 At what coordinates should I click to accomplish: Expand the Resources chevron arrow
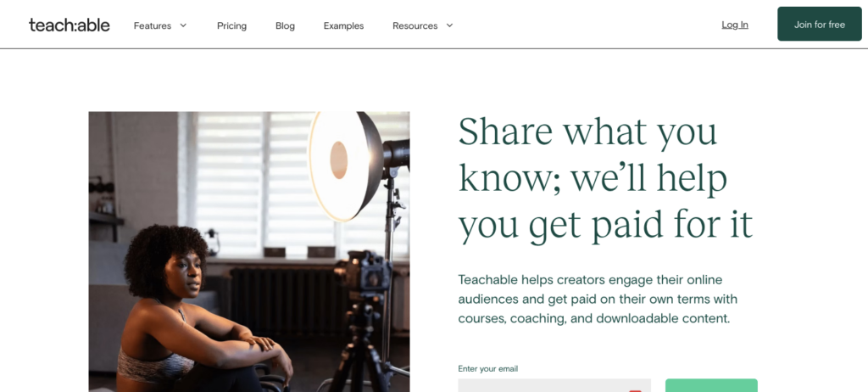(449, 25)
